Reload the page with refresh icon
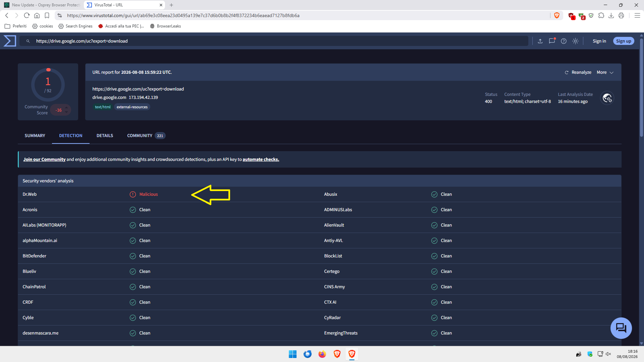This screenshot has height=362, width=644. coord(27,15)
